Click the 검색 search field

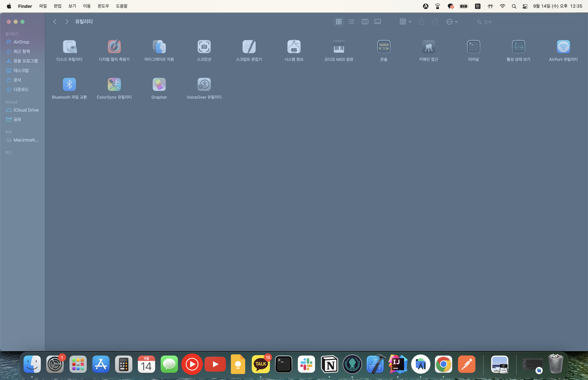[530, 22]
